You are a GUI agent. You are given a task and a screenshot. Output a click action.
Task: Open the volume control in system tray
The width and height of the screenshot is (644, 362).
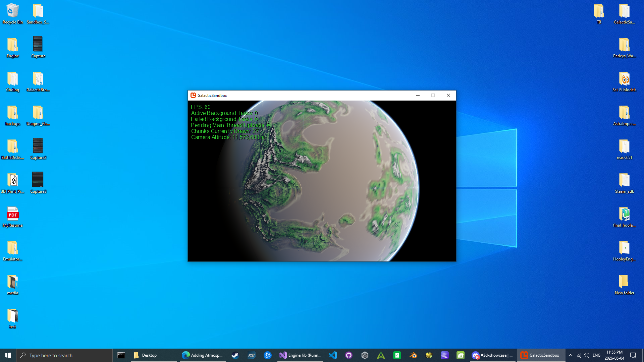tap(587, 355)
